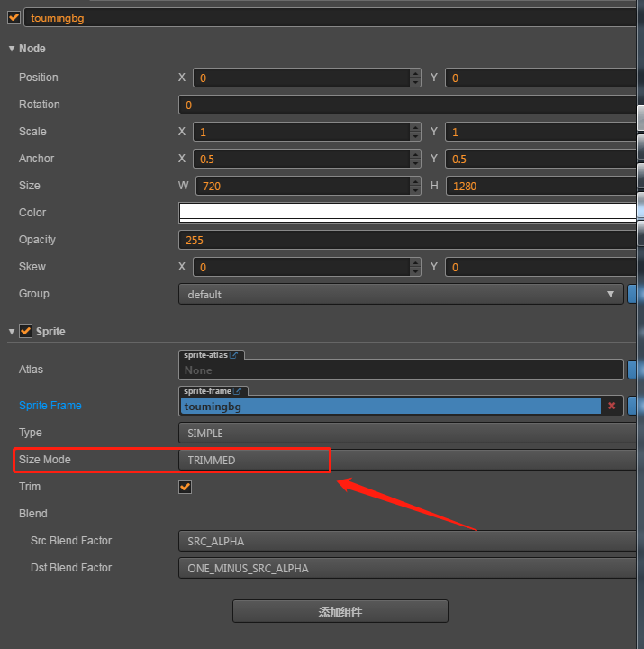Collapse the Node section
Viewport: 644px width, 649px height.
12,49
